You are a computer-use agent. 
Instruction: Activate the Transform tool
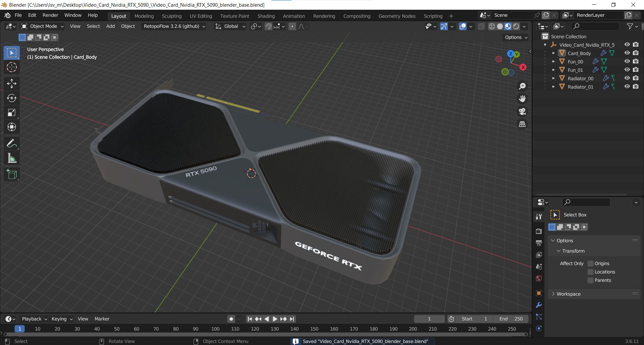tap(12, 127)
